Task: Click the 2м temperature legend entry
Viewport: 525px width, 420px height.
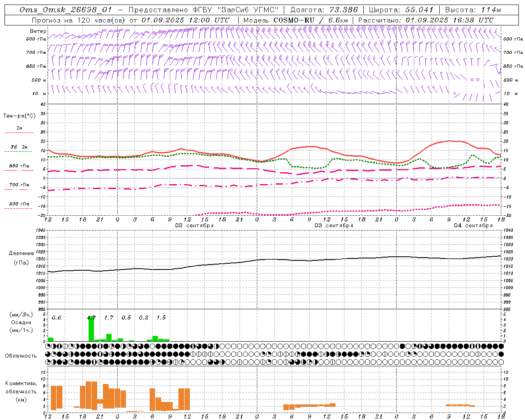Action: (19, 128)
